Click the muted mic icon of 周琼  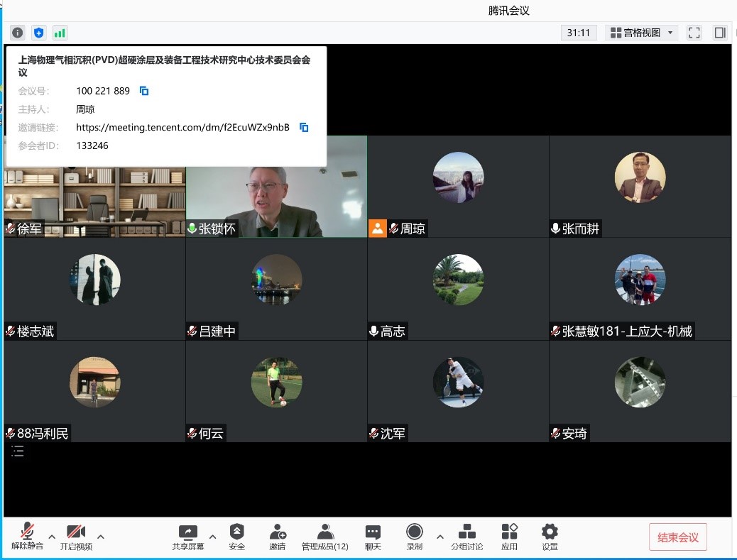394,229
